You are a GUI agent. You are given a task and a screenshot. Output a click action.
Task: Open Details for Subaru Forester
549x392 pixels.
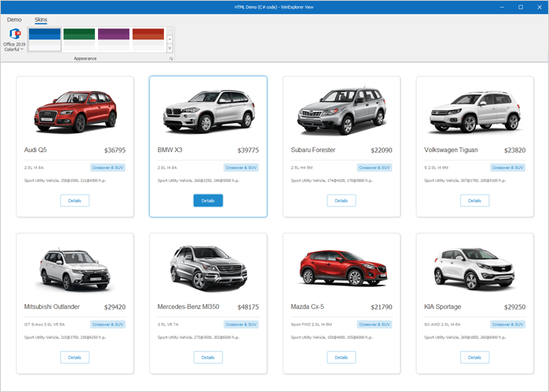pos(341,201)
